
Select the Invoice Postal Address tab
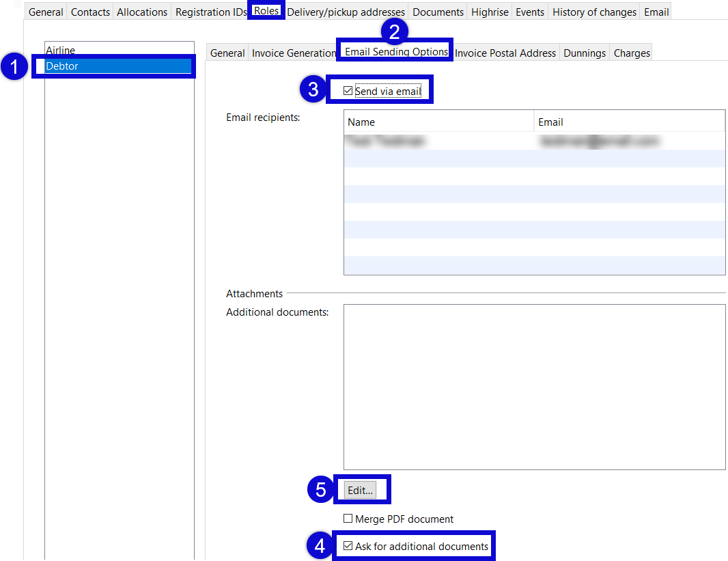pyautogui.click(x=505, y=52)
